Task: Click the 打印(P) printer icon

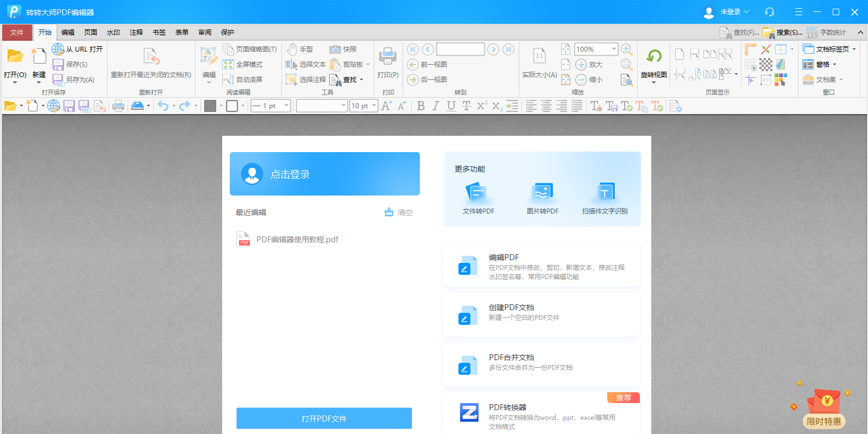Action: (x=388, y=57)
